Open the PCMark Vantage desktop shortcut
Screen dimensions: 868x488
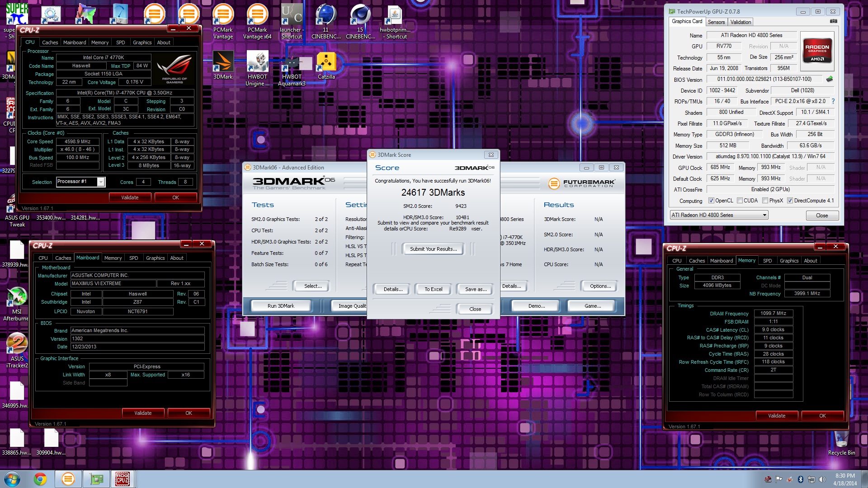point(223,21)
